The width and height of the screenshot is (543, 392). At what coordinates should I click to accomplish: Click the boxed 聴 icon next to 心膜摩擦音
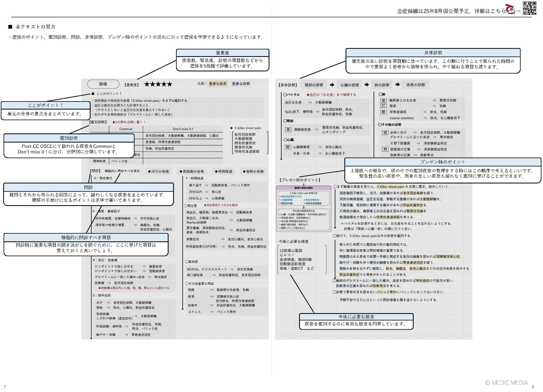coord(288,147)
